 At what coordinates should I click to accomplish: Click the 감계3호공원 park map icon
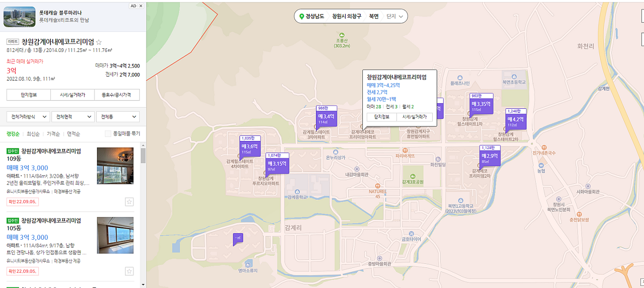[x=413, y=175]
